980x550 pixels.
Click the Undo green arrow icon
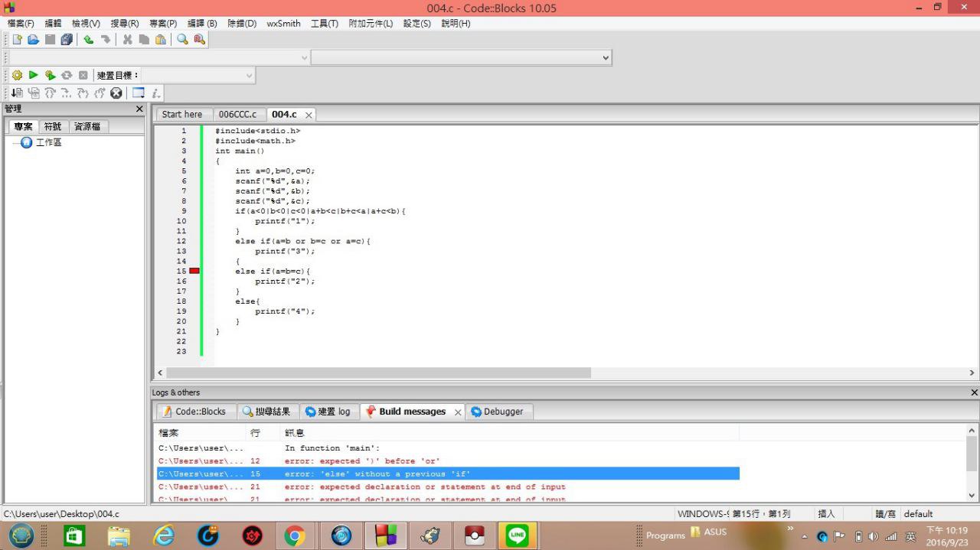(x=89, y=40)
